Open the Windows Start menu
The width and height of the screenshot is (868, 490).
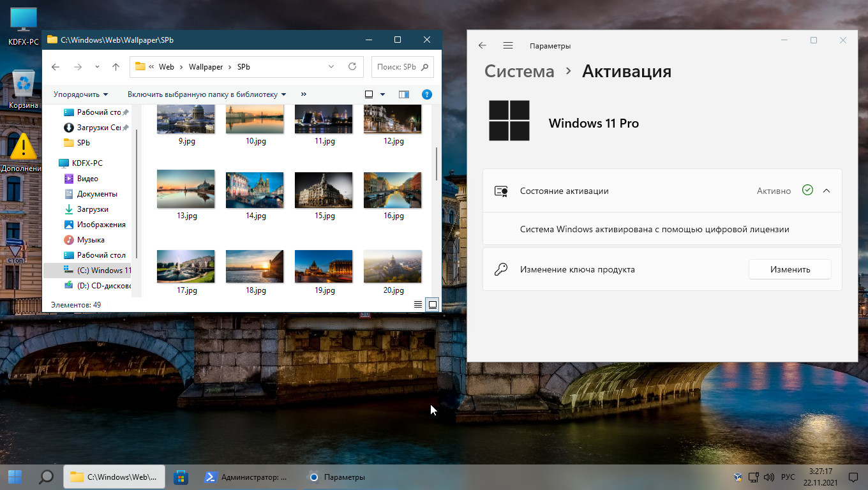pyautogui.click(x=15, y=477)
